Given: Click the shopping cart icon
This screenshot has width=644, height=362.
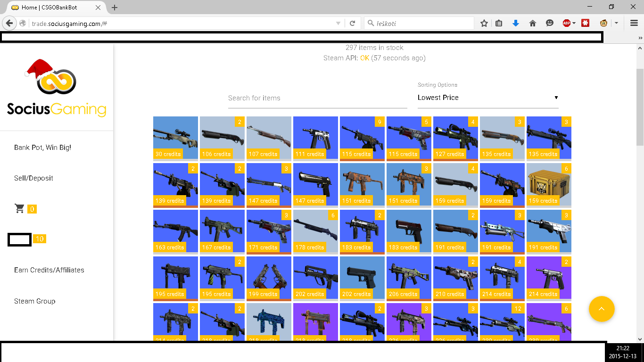Looking at the screenshot, I should 20,209.
